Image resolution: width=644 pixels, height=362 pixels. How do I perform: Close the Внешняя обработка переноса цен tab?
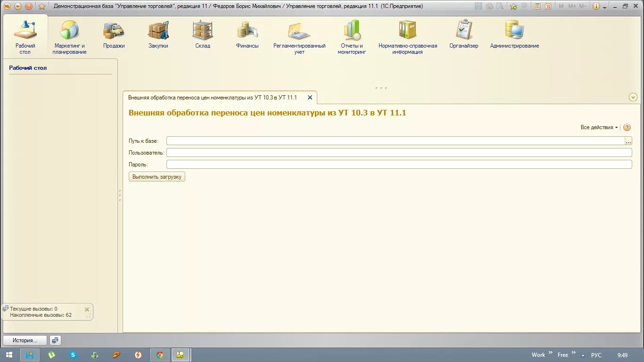(x=310, y=98)
